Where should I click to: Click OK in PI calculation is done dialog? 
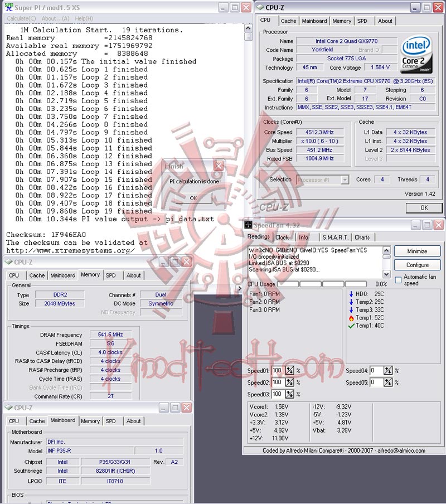click(193, 198)
